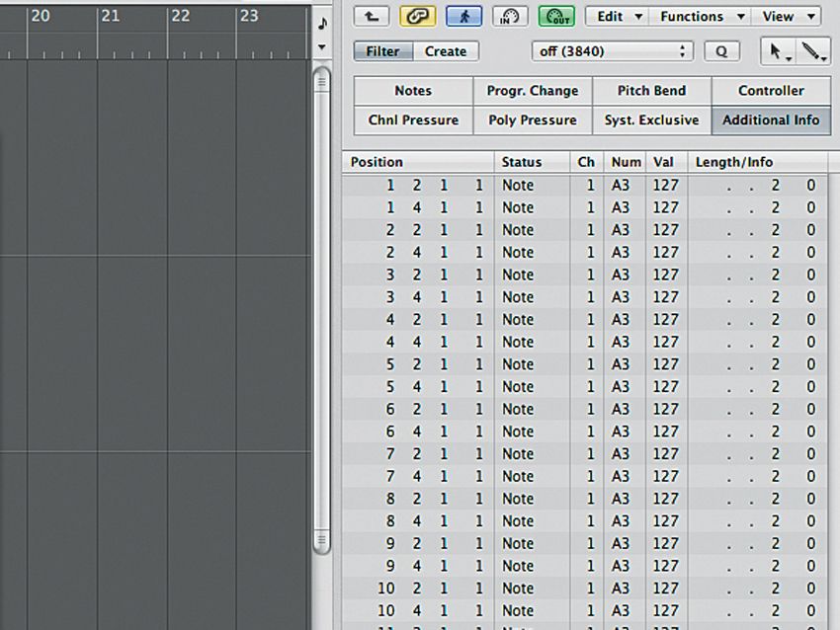Click the Filter button
Image resolution: width=840 pixels, height=630 pixels.
[x=382, y=50]
